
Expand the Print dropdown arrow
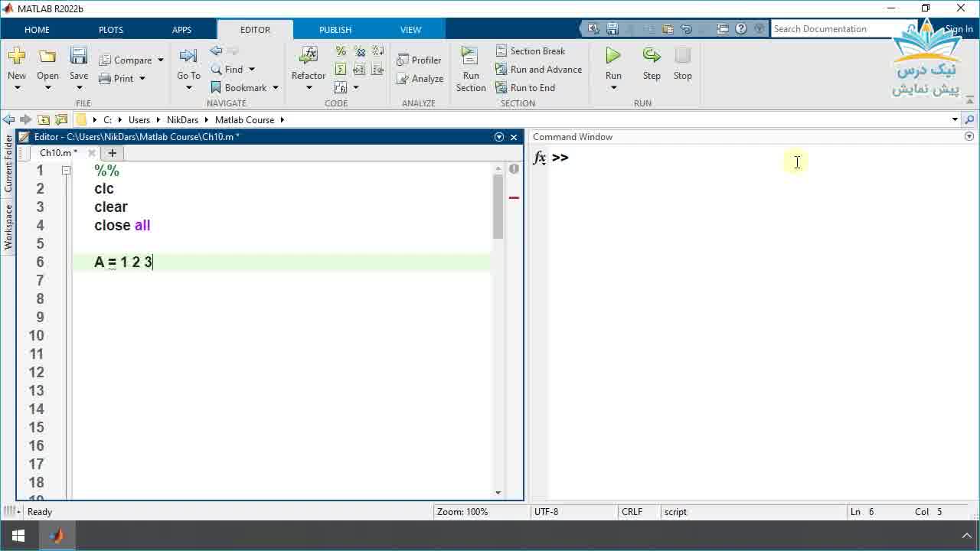coord(142,78)
